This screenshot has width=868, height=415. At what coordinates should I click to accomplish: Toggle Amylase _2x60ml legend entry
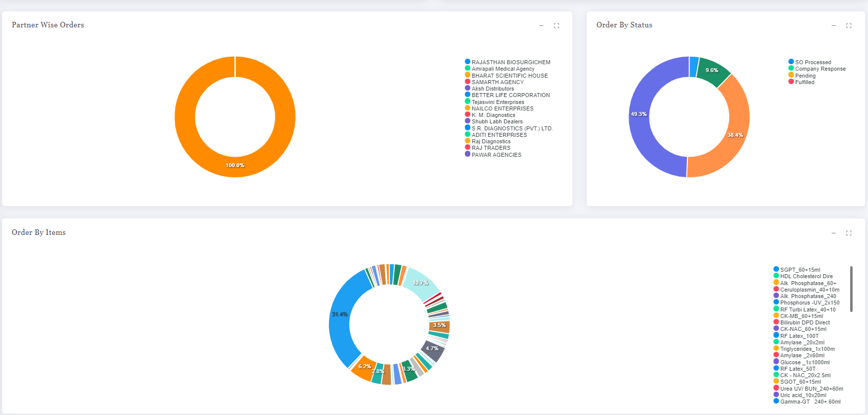(799, 355)
